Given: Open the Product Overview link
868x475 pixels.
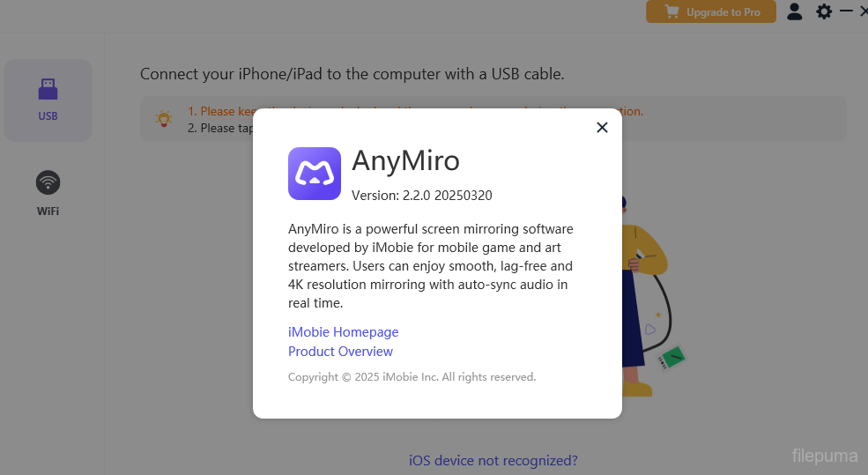Looking at the screenshot, I should [340, 352].
